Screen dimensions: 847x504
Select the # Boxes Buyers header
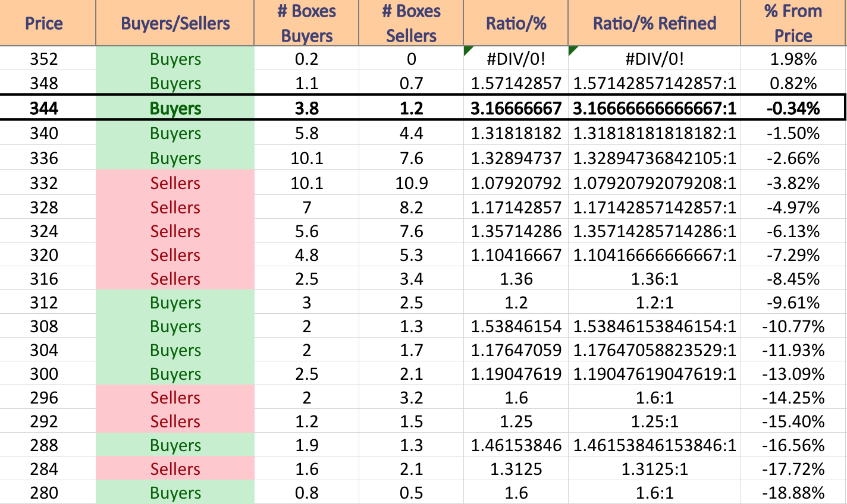coord(306,23)
